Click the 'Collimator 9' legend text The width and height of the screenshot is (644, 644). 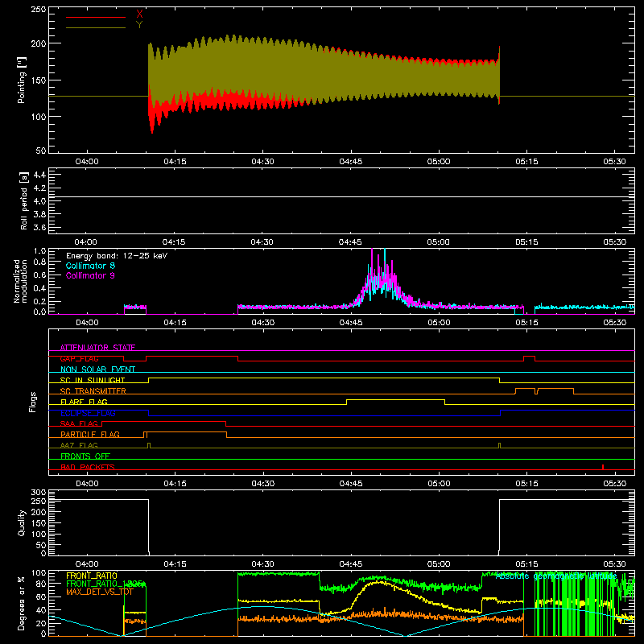coord(90,275)
